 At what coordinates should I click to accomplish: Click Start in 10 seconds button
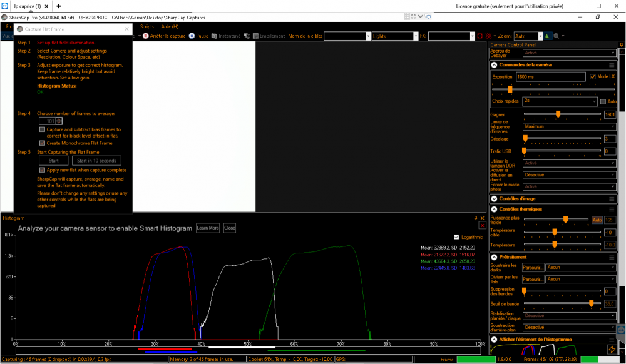click(x=96, y=161)
